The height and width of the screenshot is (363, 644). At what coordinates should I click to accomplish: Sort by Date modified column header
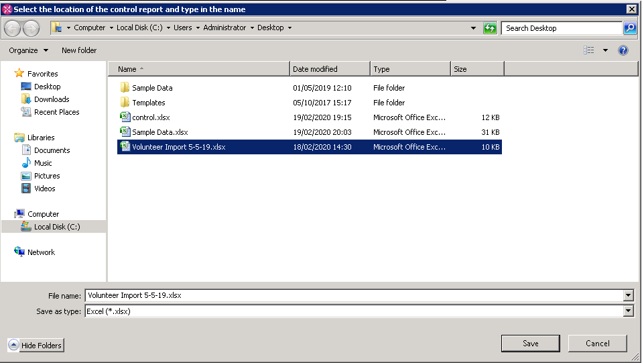[x=330, y=69]
